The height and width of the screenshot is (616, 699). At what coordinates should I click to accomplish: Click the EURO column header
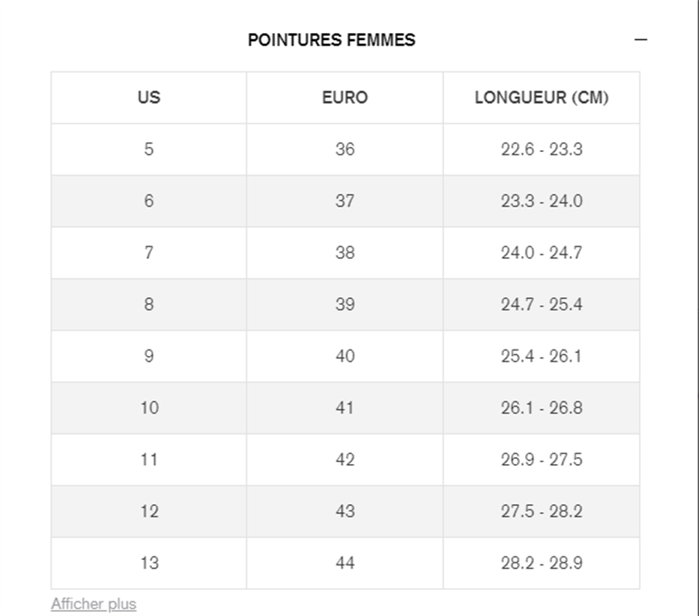coord(345,97)
